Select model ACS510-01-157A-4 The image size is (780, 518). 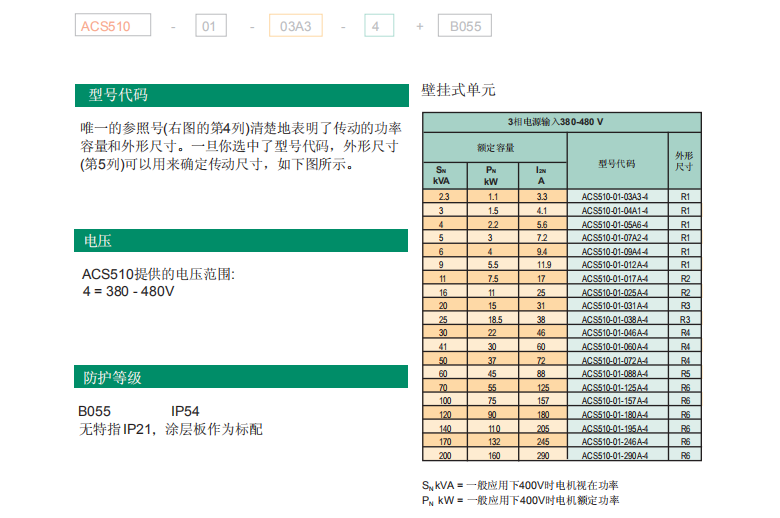point(615,401)
